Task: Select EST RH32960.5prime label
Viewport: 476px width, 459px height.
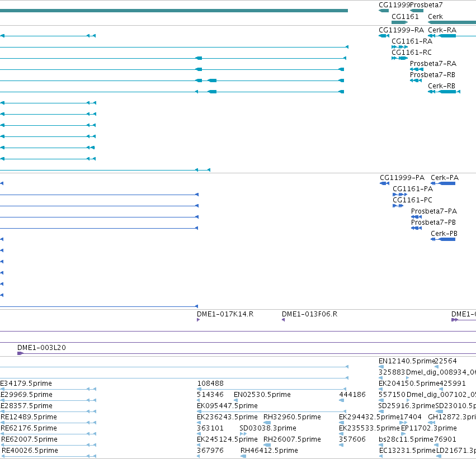Action: point(292,417)
